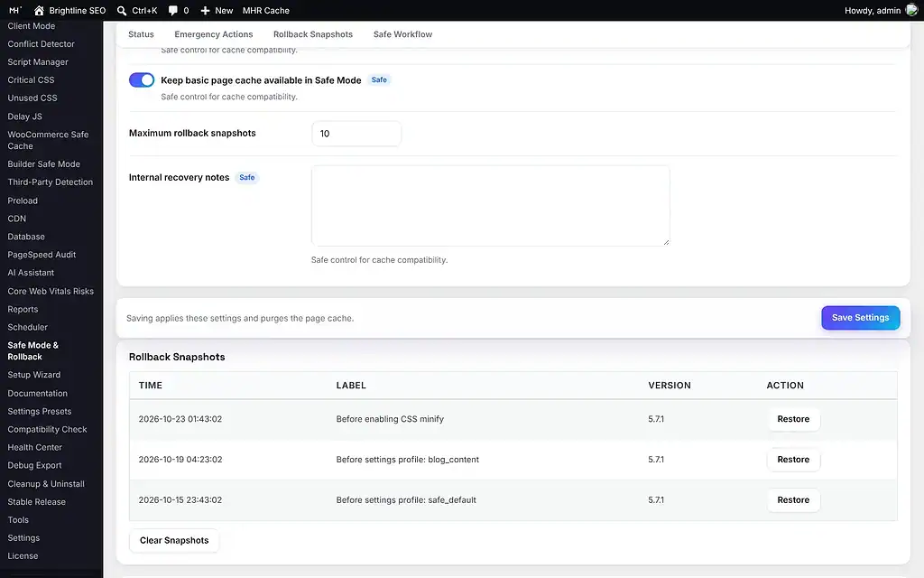Open Stable Release in sidebar

(x=36, y=501)
